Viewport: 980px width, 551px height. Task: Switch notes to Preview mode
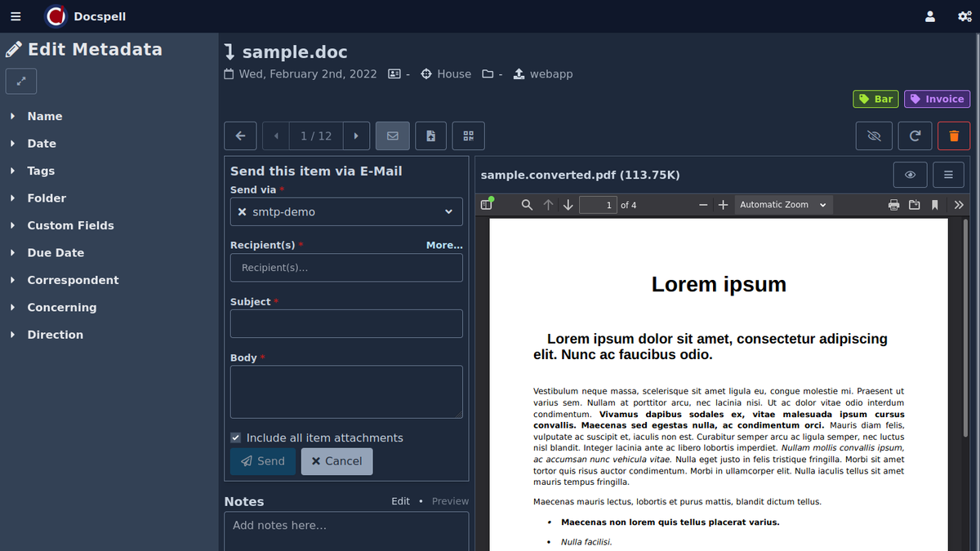click(450, 501)
